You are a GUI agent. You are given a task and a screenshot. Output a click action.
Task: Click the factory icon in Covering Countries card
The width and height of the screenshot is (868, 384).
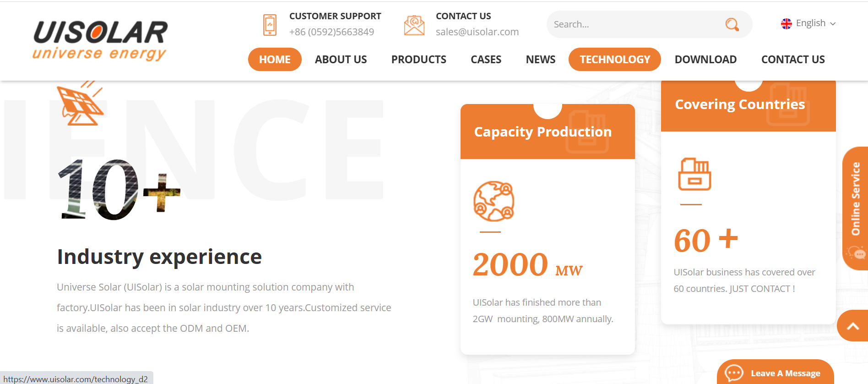694,174
